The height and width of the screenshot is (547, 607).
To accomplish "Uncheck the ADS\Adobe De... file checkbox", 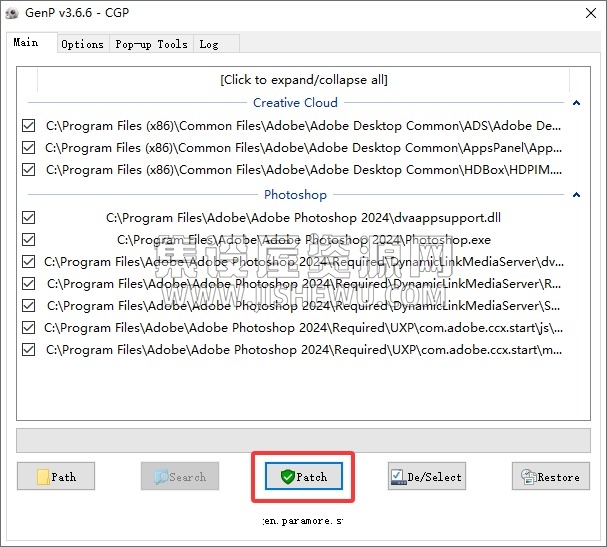I will click(29, 125).
